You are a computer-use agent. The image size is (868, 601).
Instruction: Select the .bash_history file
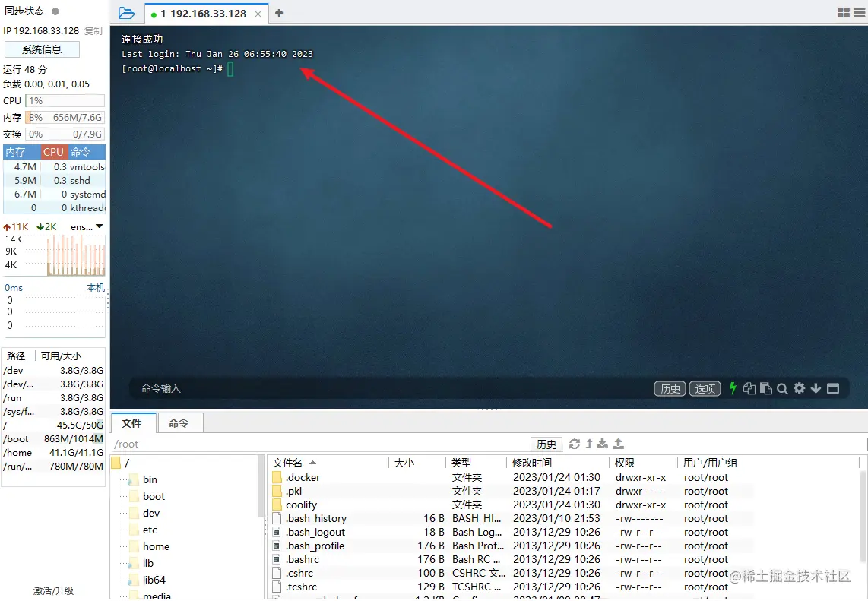click(316, 518)
